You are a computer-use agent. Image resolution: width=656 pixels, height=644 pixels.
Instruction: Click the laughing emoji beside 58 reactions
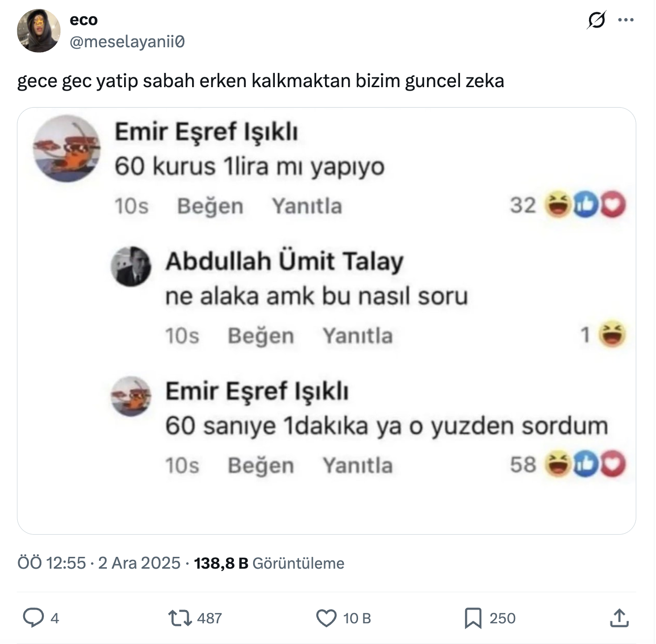click(x=557, y=464)
